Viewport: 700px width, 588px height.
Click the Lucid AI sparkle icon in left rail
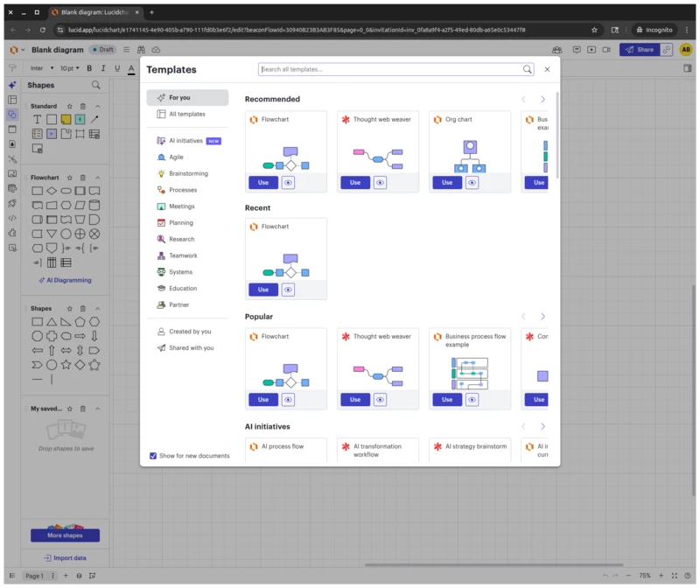(12, 85)
